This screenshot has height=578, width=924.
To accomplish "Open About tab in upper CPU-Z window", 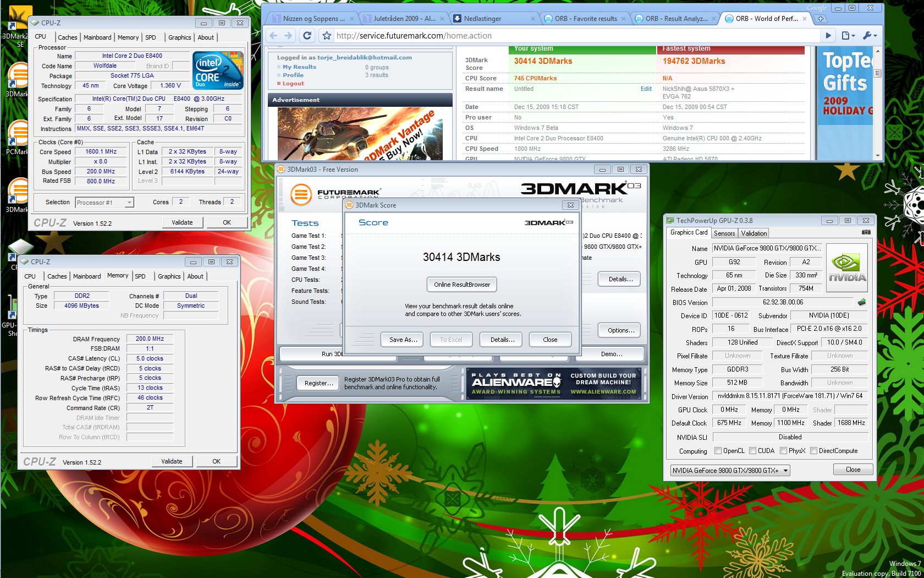I will click(x=206, y=37).
